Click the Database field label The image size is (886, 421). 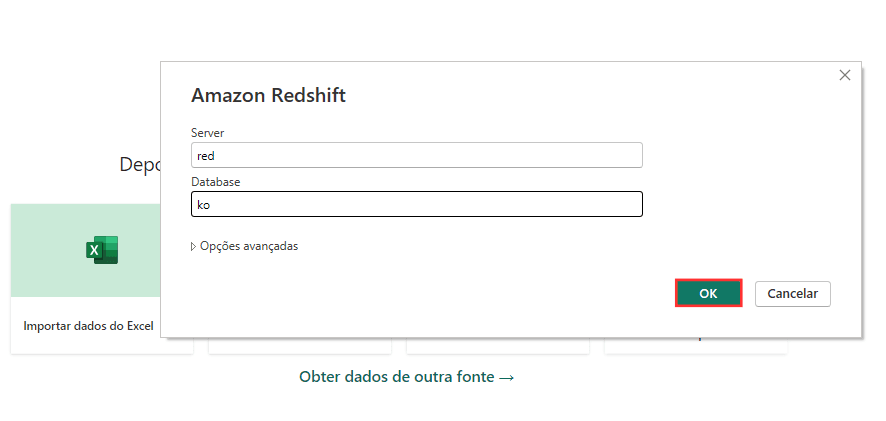[215, 181]
